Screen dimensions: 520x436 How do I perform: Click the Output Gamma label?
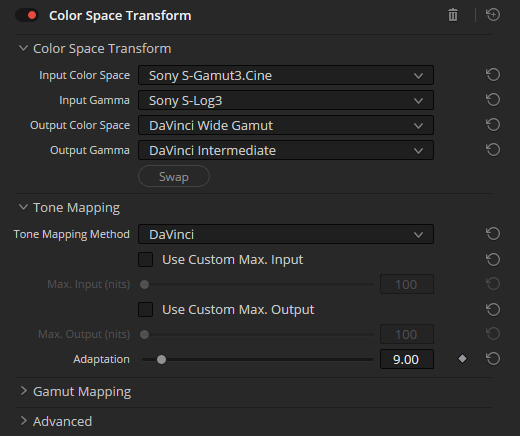(x=90, y=150)
